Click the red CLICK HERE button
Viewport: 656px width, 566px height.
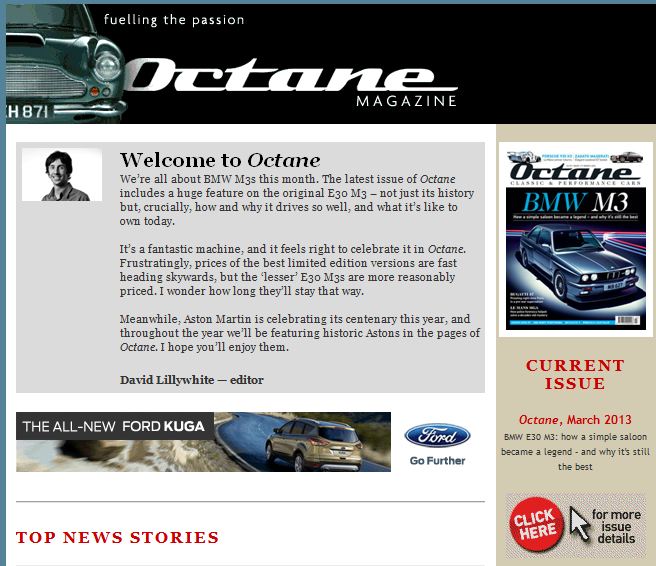click(536, 525)
